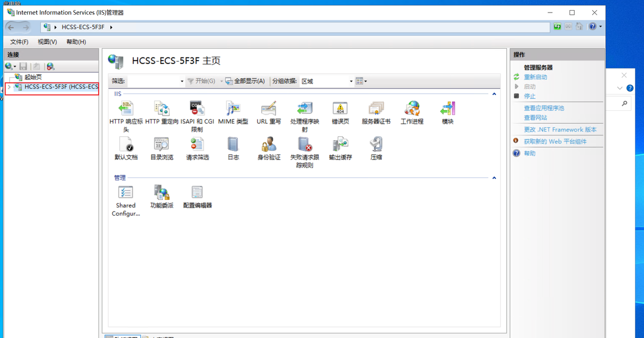644x338 pixels.
Task: Open the help dropdown arrow in address bar
Action: pyautogui.click(x=600, y=27)
